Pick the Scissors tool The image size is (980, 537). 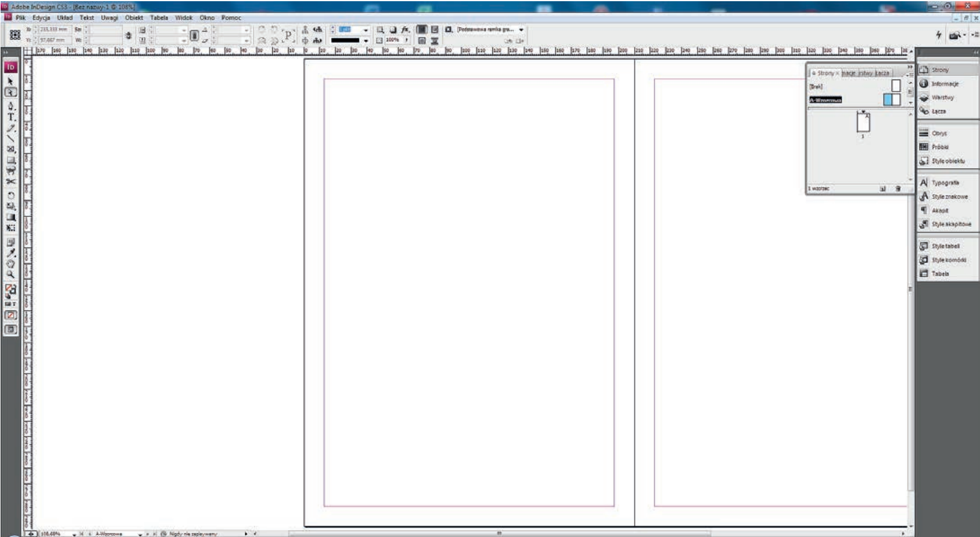click(x=11, y=182)
